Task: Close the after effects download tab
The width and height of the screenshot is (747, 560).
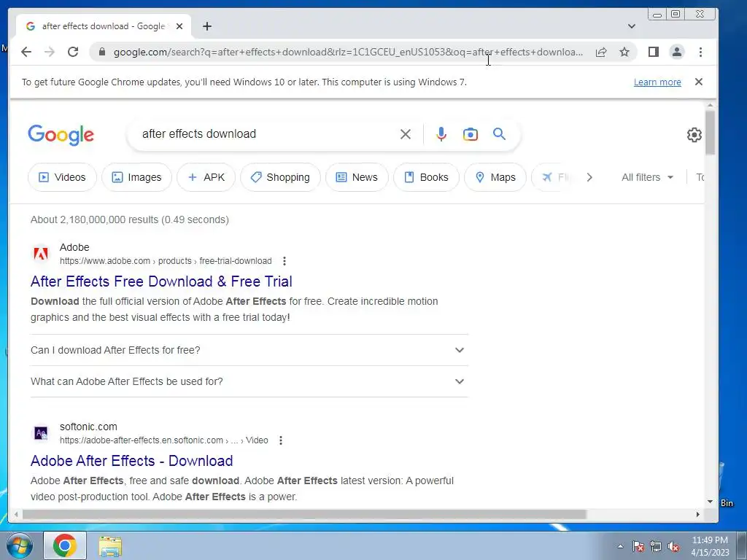Action: click(179, 26)
